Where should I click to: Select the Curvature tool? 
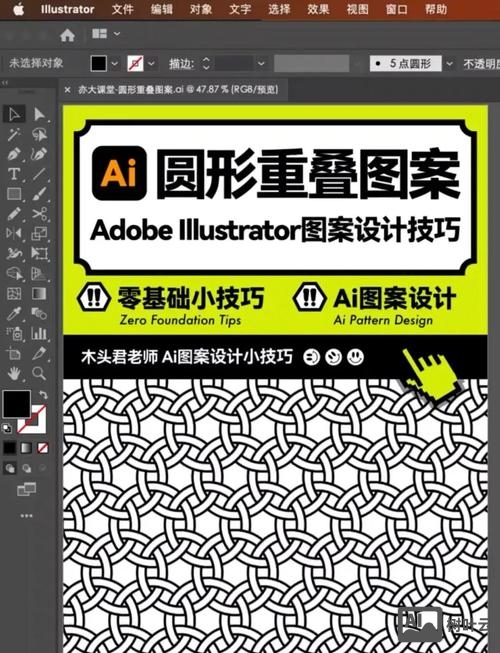pos(40,154)
